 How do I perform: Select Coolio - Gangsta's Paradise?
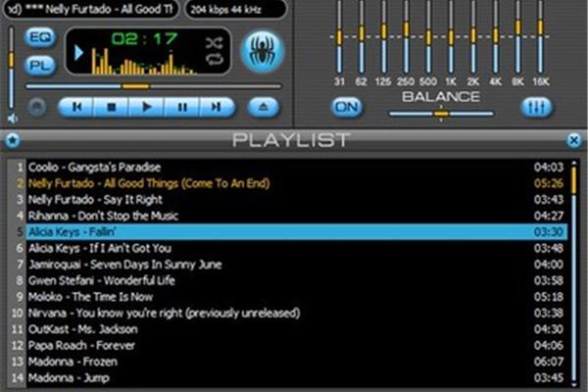pos(296,168)
